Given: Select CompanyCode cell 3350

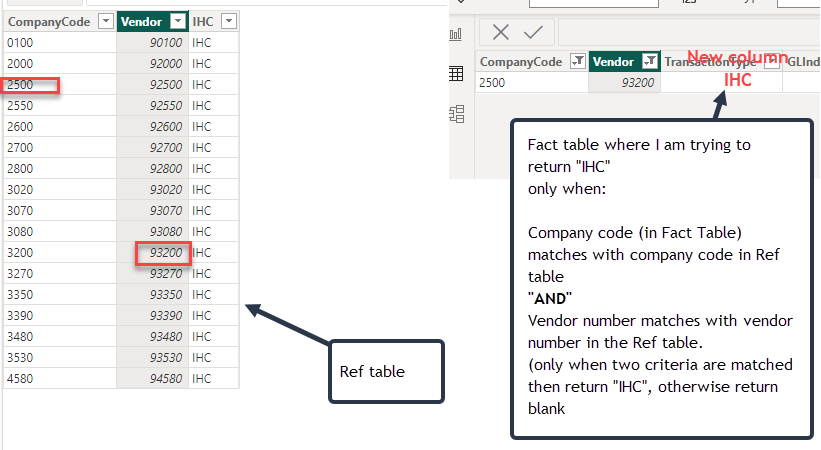Looking at the screenshot, I should click(60, 294).
